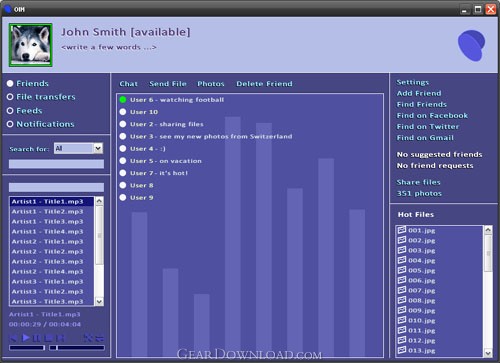Click the status dot beside User 2
This screenshot has width=500, height=363.
click(x=123, y=124)
